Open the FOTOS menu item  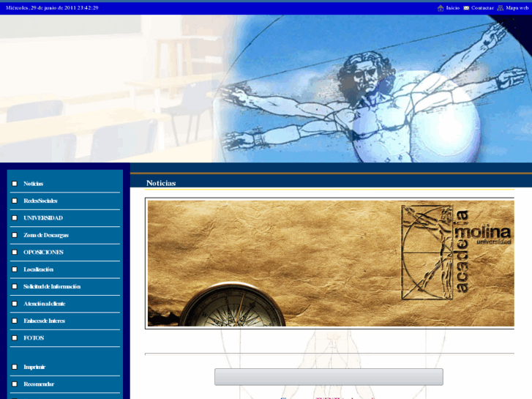[34, 338]
